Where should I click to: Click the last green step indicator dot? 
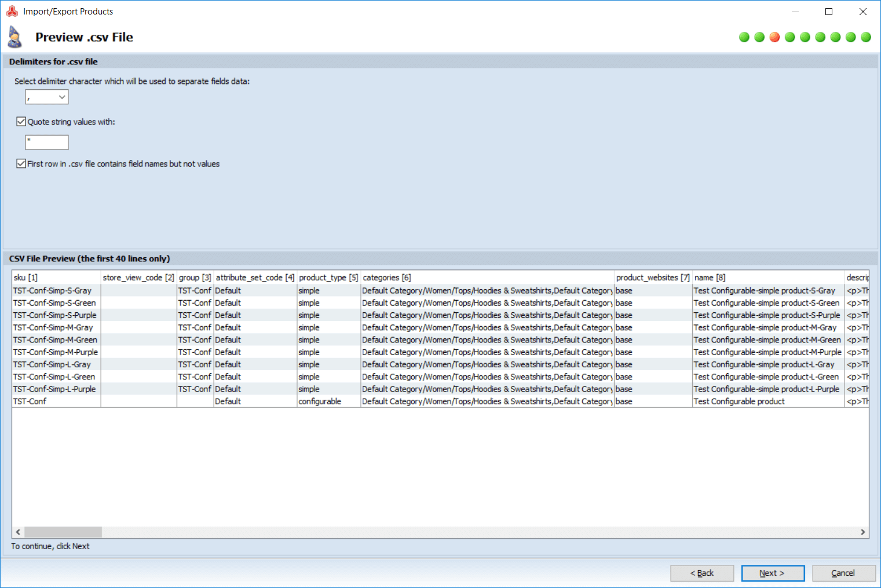point(866,37)
